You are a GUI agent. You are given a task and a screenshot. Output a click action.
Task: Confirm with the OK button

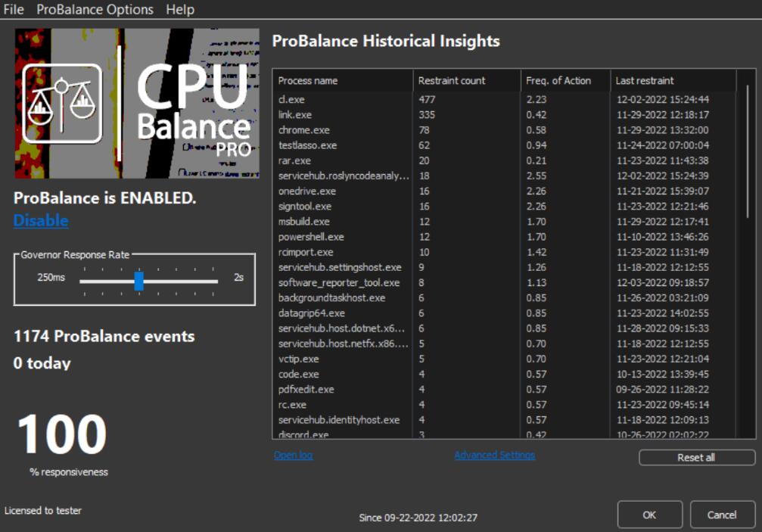click(649, 515)
